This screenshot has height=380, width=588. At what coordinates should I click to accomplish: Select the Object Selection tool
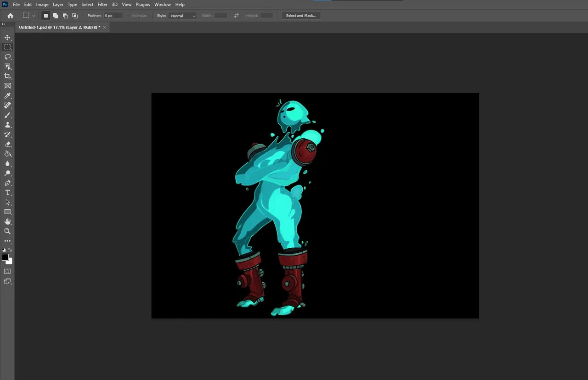[7, 67]
